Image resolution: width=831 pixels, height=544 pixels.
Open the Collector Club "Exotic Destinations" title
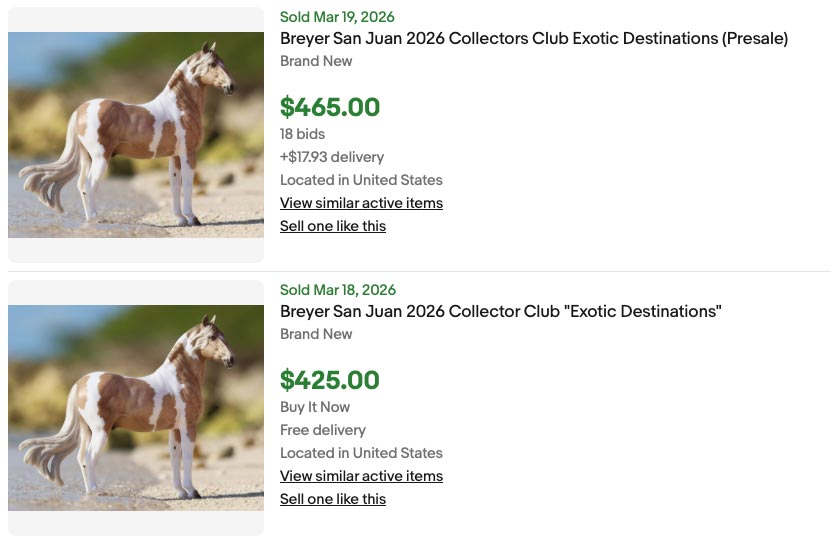(500, 312)
